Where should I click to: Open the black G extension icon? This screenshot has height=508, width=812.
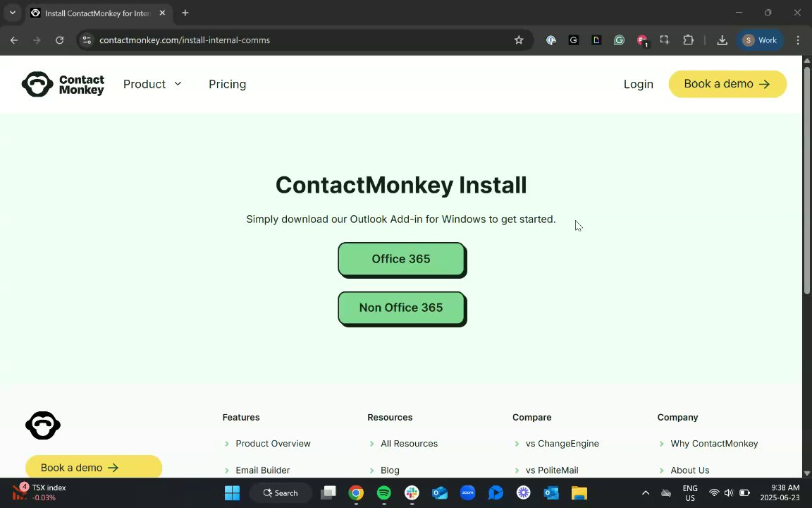573,40
